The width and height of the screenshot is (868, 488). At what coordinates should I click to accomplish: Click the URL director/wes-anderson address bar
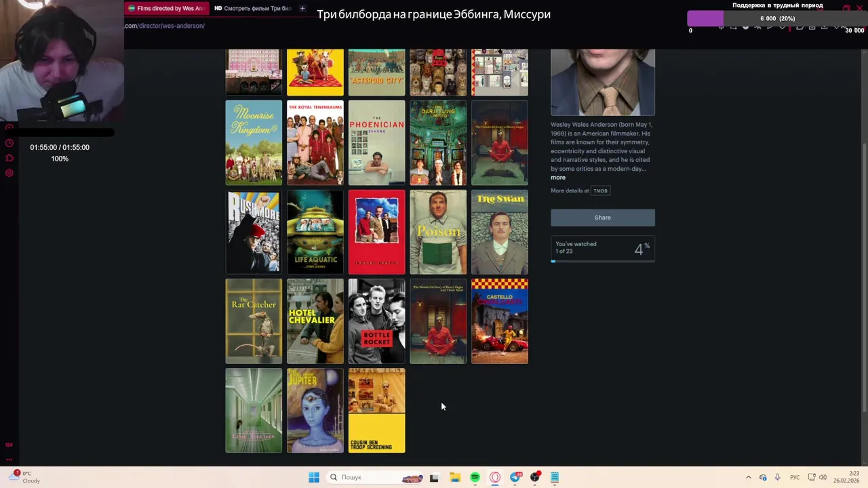pos(165,26)
